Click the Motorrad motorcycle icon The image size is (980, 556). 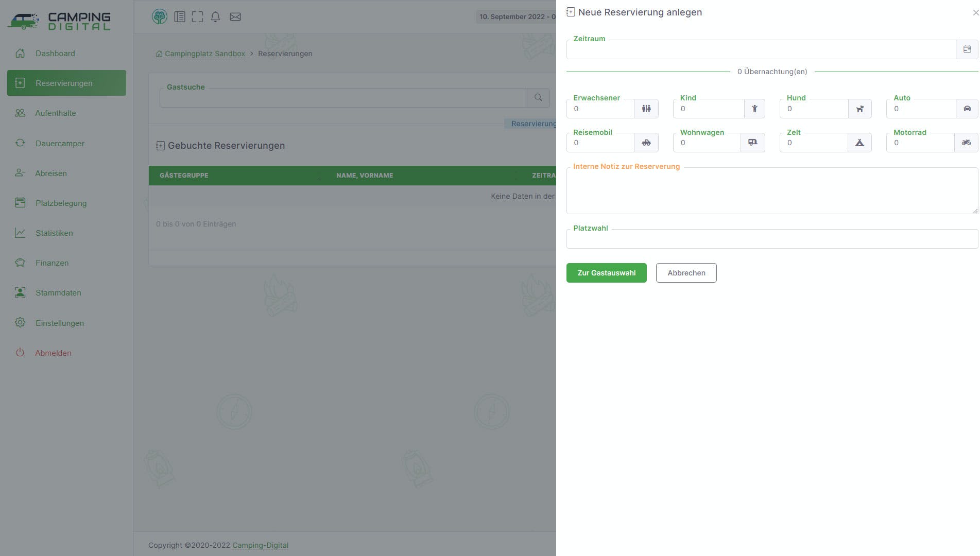point(966,143)
